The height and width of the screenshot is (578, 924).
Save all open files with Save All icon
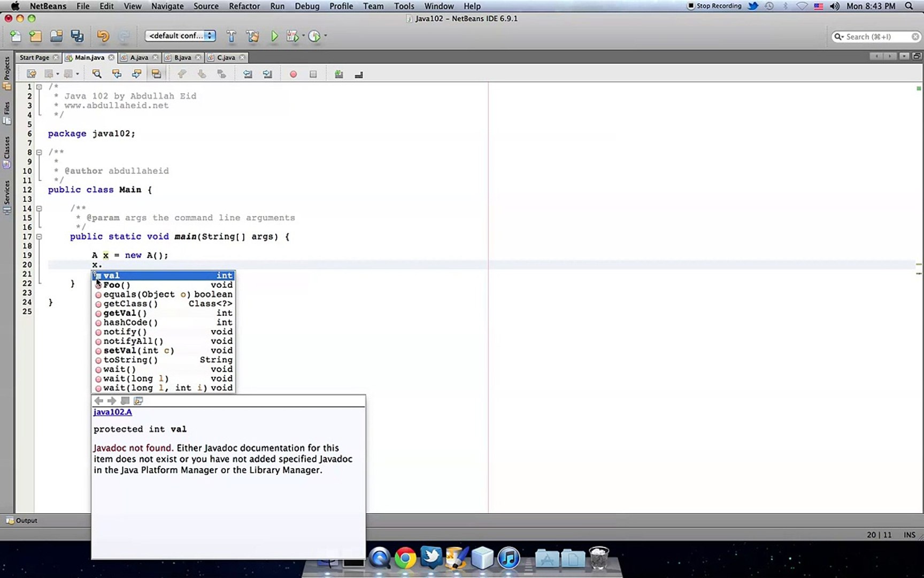(77, 36)
